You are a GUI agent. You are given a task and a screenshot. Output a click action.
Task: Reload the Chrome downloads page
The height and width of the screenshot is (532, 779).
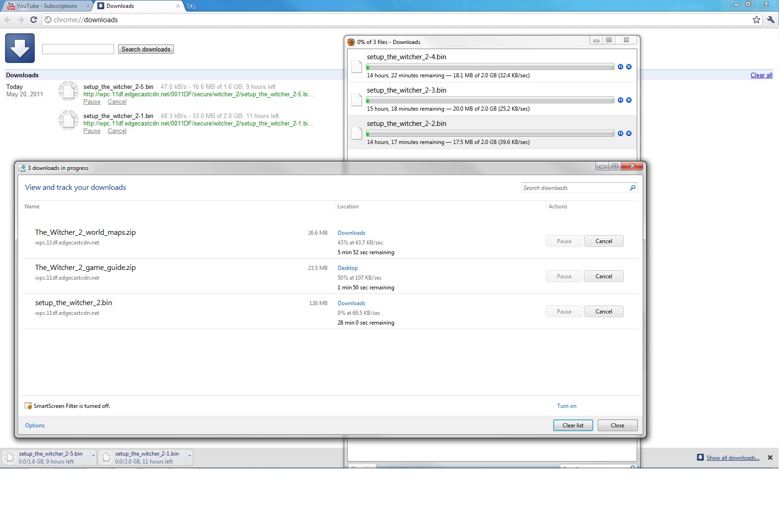click(33, 19)
